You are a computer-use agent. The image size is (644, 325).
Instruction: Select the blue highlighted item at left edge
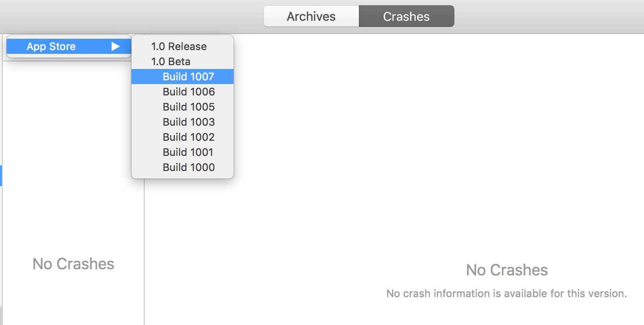1,175
